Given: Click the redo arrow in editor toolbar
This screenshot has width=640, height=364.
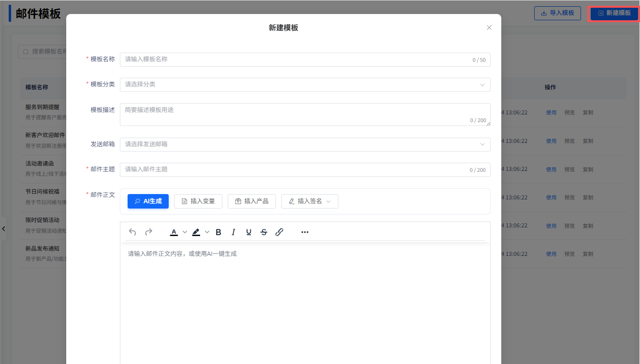Looking at the screenshot, I should (x=148, y=232).
